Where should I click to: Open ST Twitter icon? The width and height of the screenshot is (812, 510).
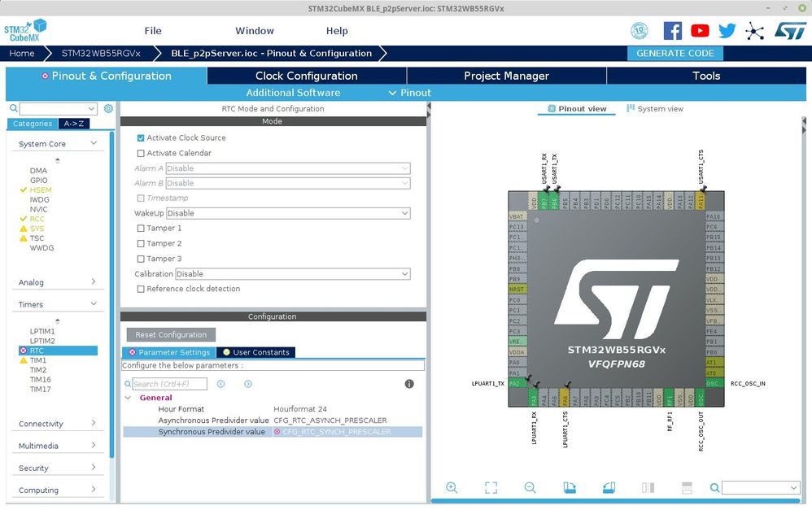pyautogui.click(x=727, y=31)
